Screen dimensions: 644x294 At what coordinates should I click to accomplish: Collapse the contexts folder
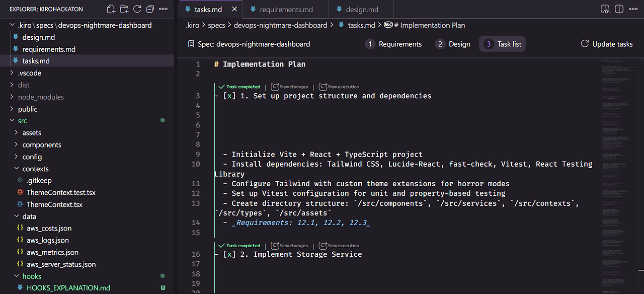point(17,169)
